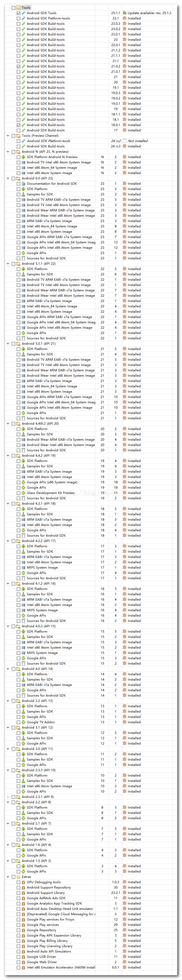This screenshot has height=980, width=182.
Task: Click the 'Android 2.2 (API 8)' group label
Action: (36, 802)
